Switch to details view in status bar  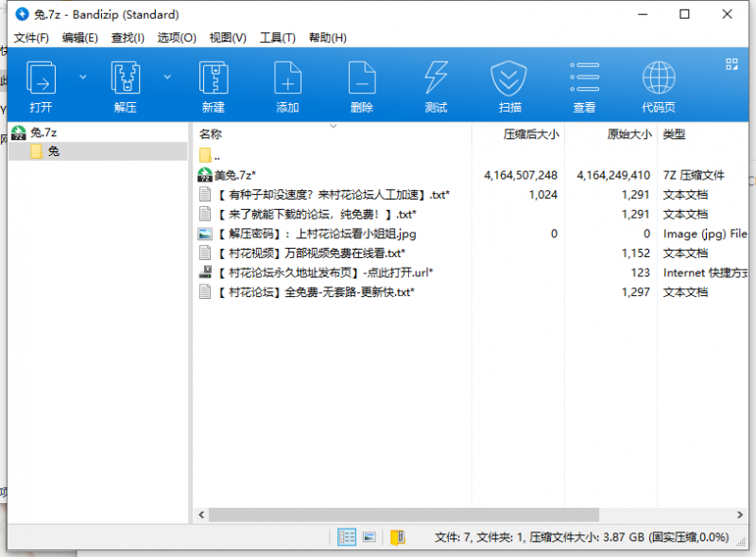(346, 537)
